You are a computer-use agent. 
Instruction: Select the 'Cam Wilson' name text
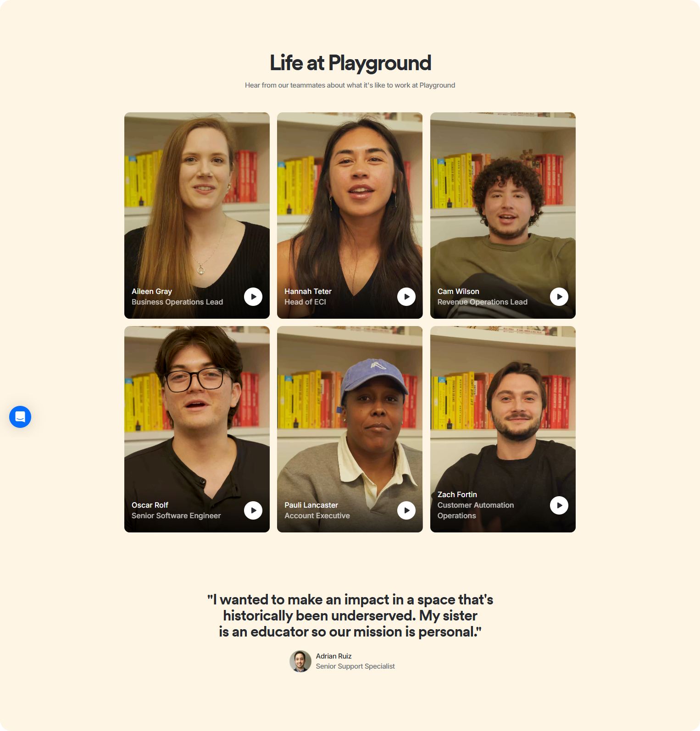tap(458, 291)
